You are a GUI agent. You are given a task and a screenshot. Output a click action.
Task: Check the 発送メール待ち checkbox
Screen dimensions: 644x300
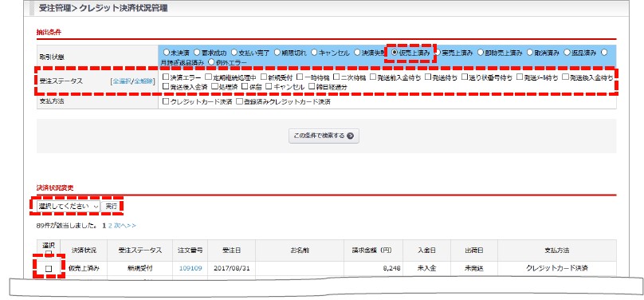click(x=520, y=77)
